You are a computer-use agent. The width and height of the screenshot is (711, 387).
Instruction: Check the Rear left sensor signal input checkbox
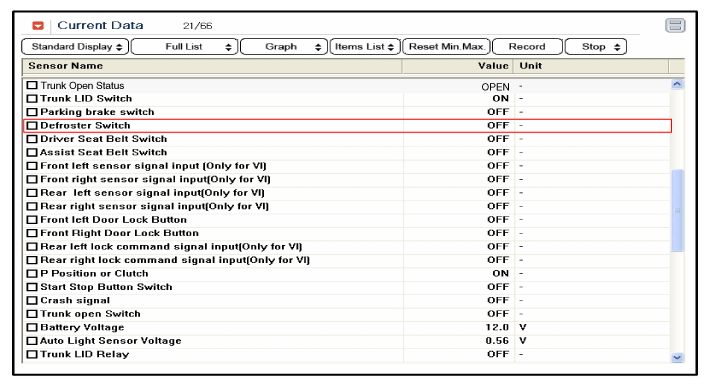tap(32, 193)
